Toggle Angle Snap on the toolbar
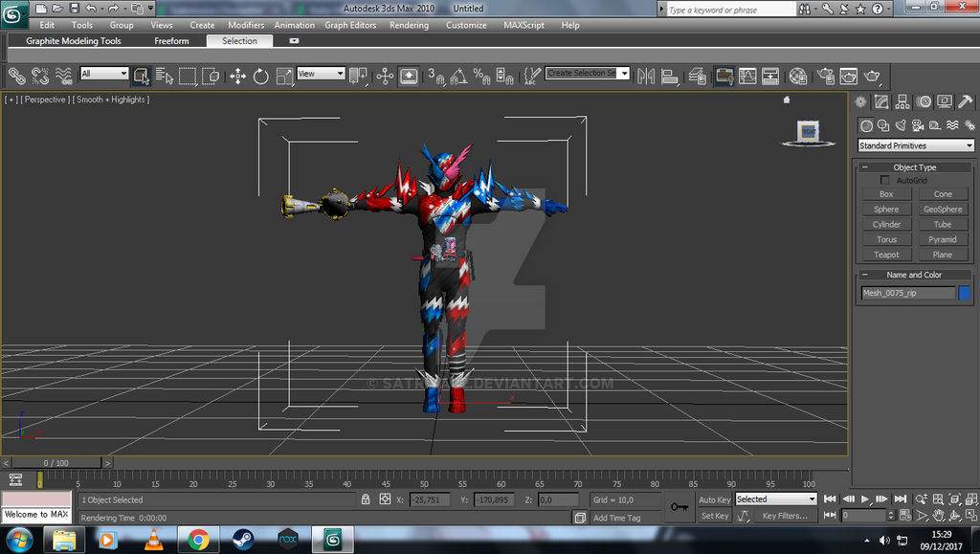980x554 pixels. click(x=458, y=77)
